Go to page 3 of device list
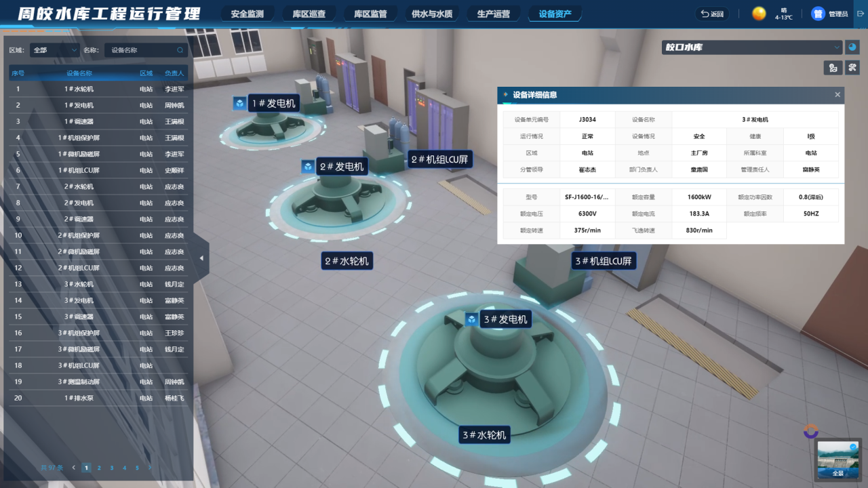Image resolution: width=868 pixels, height=488 pixels. coord(112,468)
